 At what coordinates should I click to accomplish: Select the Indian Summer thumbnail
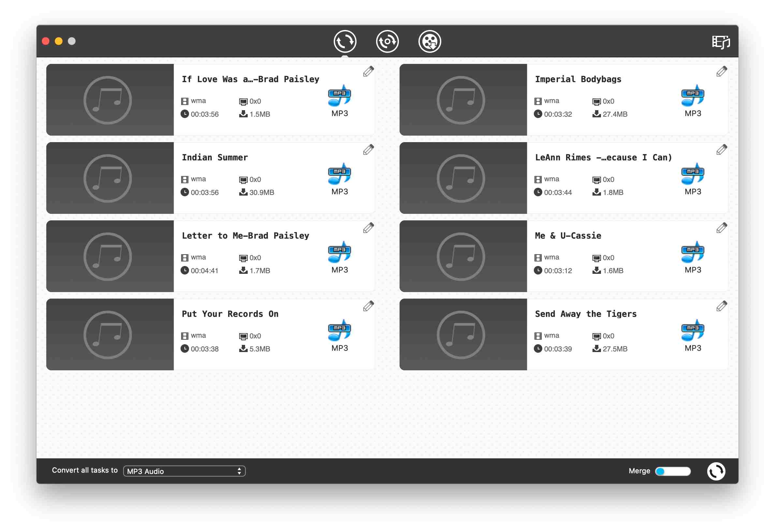point(110,178)
